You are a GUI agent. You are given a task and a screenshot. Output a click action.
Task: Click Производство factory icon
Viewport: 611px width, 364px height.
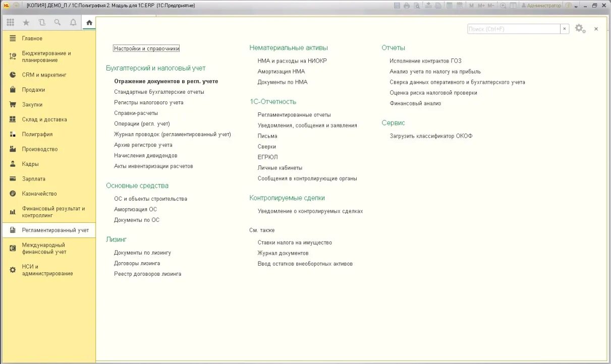tap(13, 149)
